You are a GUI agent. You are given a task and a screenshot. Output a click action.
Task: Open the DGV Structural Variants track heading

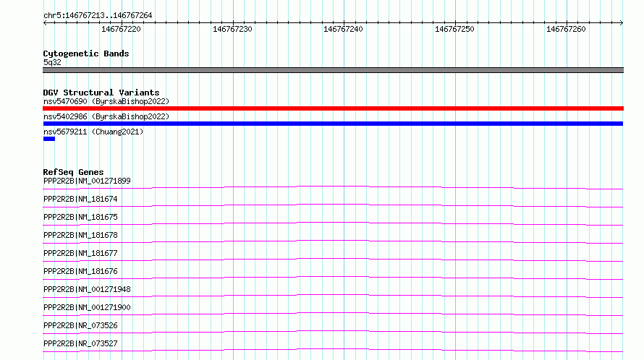click(101, 93)
